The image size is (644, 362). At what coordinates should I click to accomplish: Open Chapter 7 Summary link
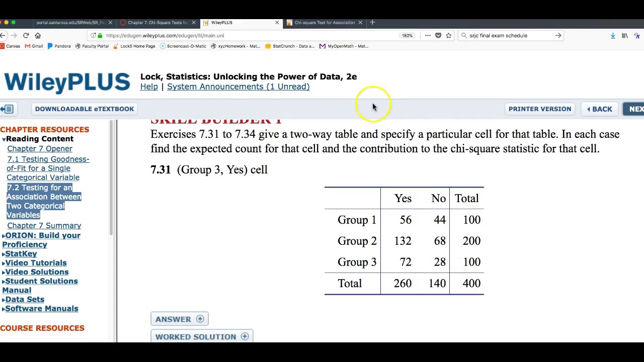pyautogui.click(x=44, y=226)
